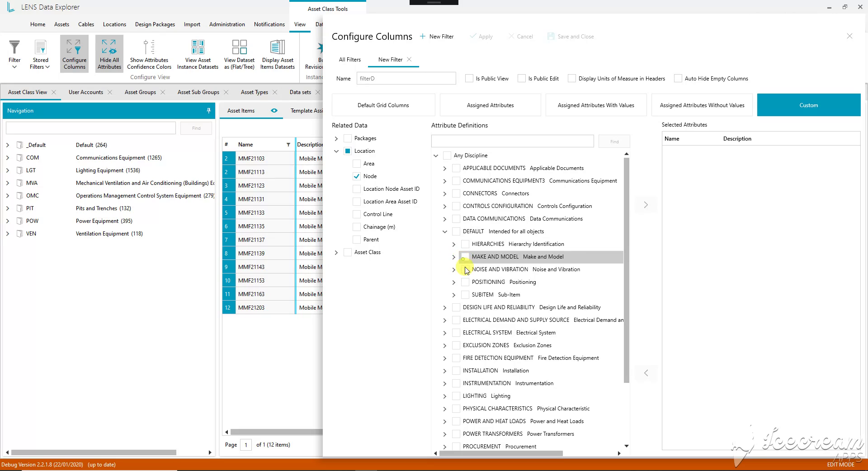This screenshot has height=471, width=868.
Task: Click the POW asset class icon
Action: point(19,221)
